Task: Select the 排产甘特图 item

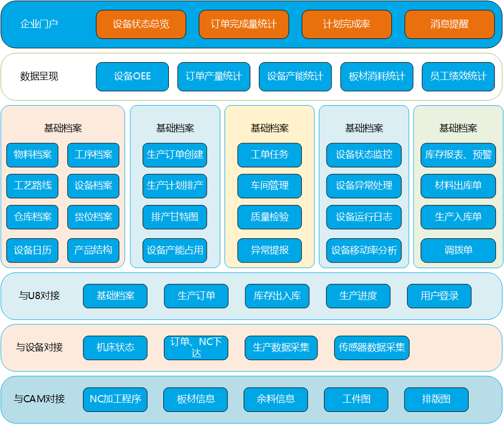Action: coord(175,217)
